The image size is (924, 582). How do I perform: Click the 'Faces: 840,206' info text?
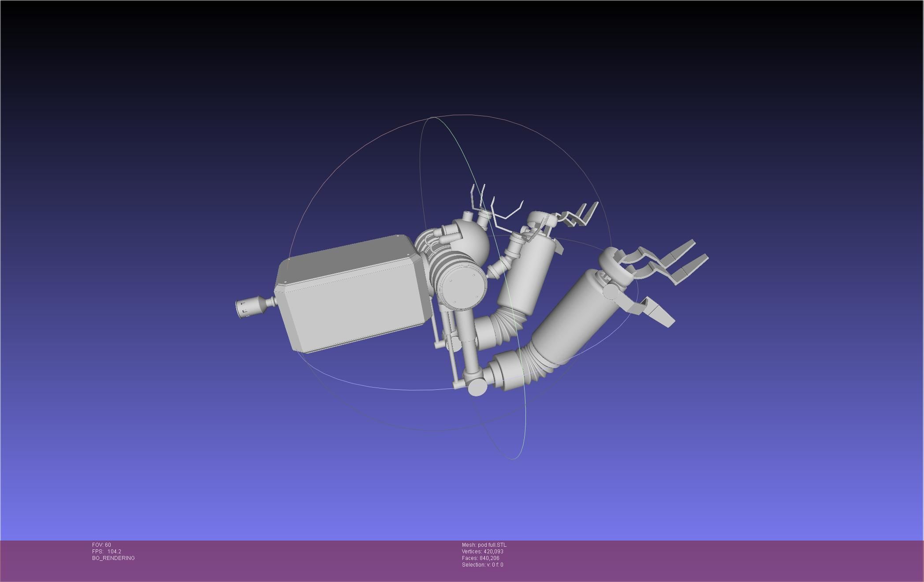click(x=481, y=558)
